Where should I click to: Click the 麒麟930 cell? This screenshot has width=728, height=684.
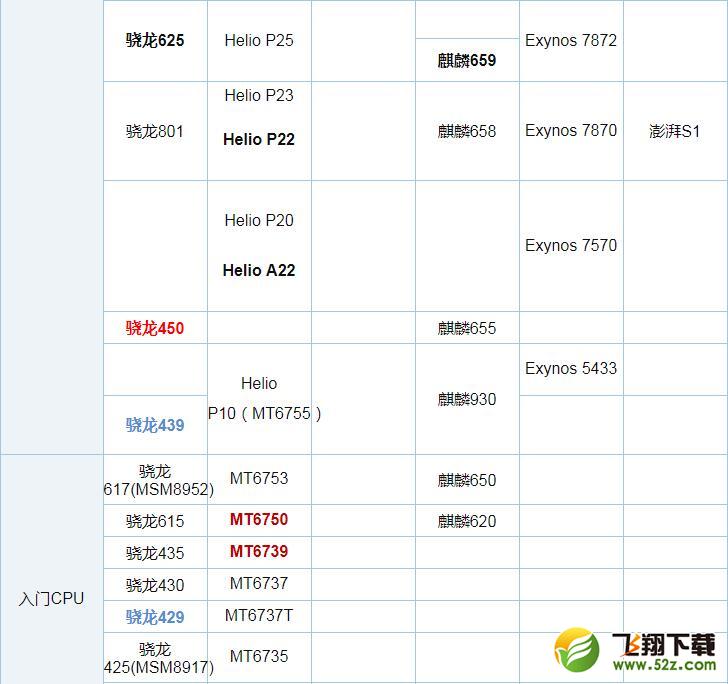(467, 399)
